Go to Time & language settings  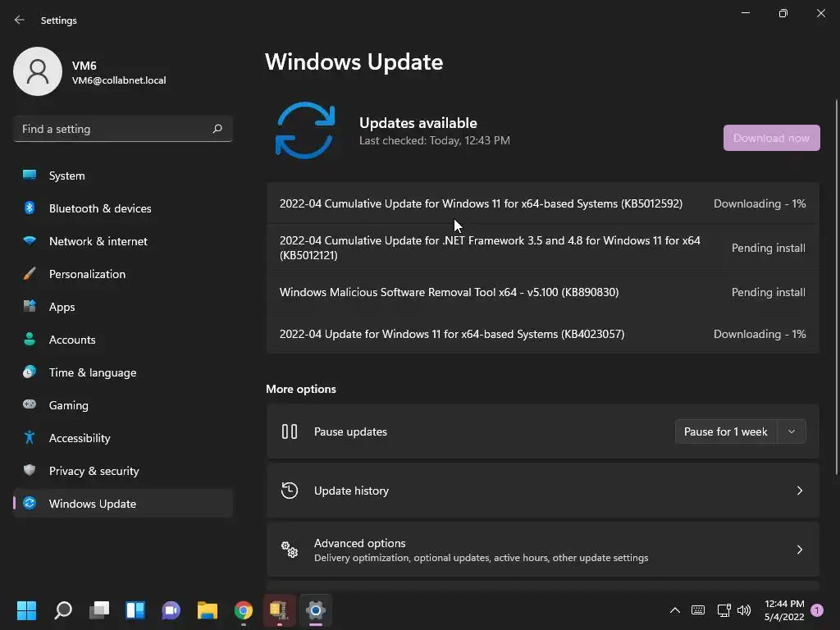[123, 372]
